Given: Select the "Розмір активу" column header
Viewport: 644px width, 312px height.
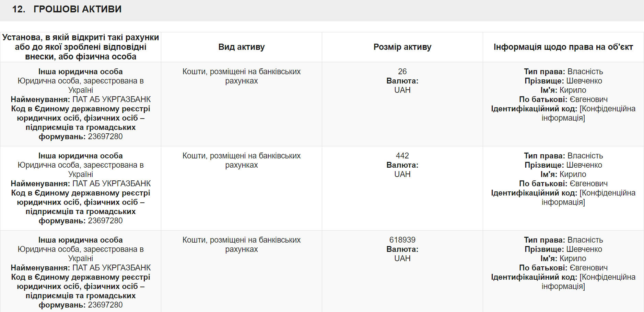Looking at the screenshot, I should tap(402, 47).
